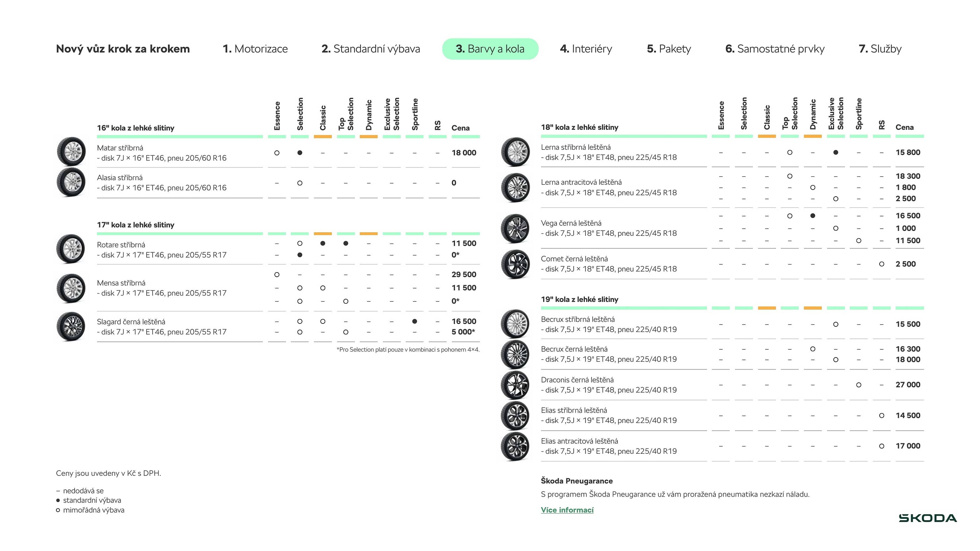Open the 1. Motorizace tab
980x551 pixels.
(255, 49)
